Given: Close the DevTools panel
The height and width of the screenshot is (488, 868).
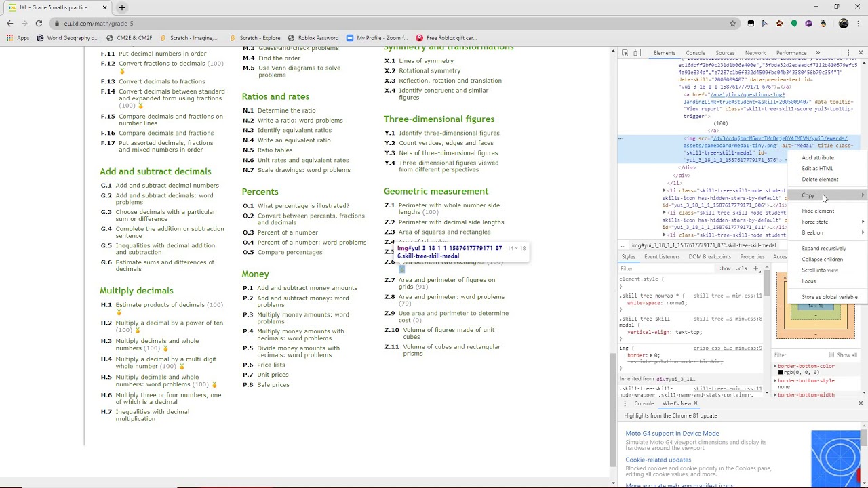Looking at the screenshot, I should pyautogui.click(x=861, y=53).
